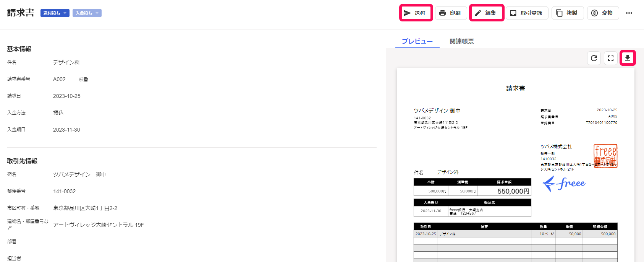Image resolution: width=644 pixels, height=262 pixels.
Task: Click the postal code 141-0032 value
Action: click(65, 191)
